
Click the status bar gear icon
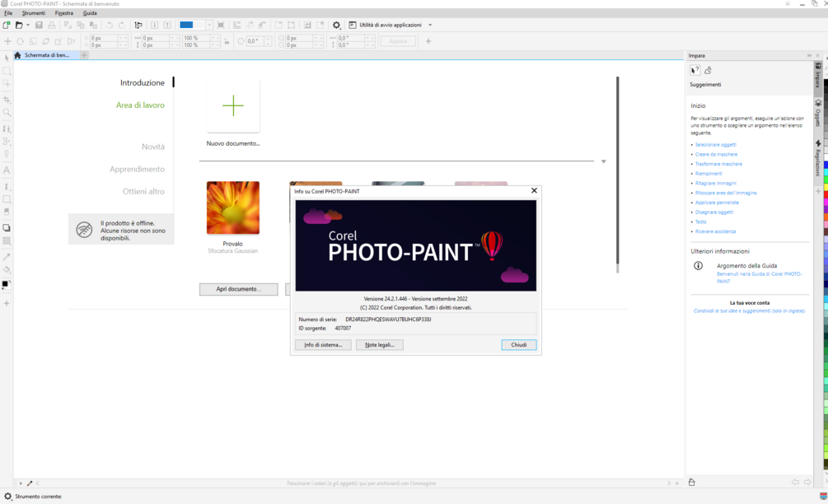[x=8, y=496]
